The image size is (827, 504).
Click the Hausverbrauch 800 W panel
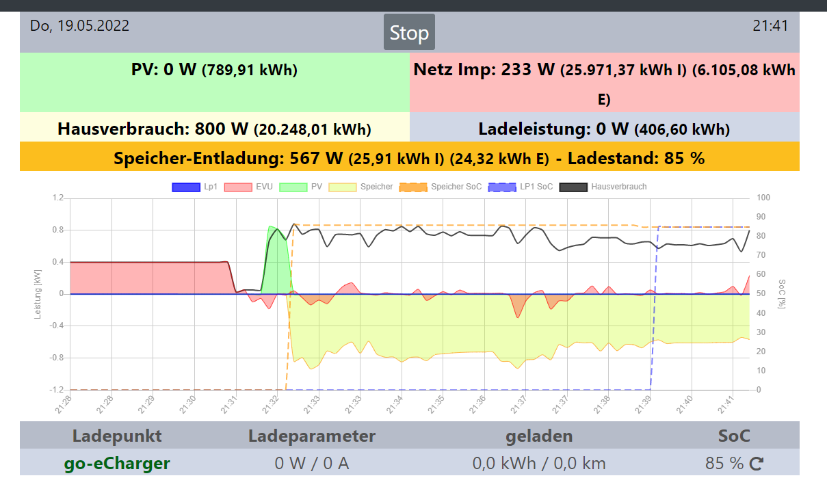coord(214,129)
